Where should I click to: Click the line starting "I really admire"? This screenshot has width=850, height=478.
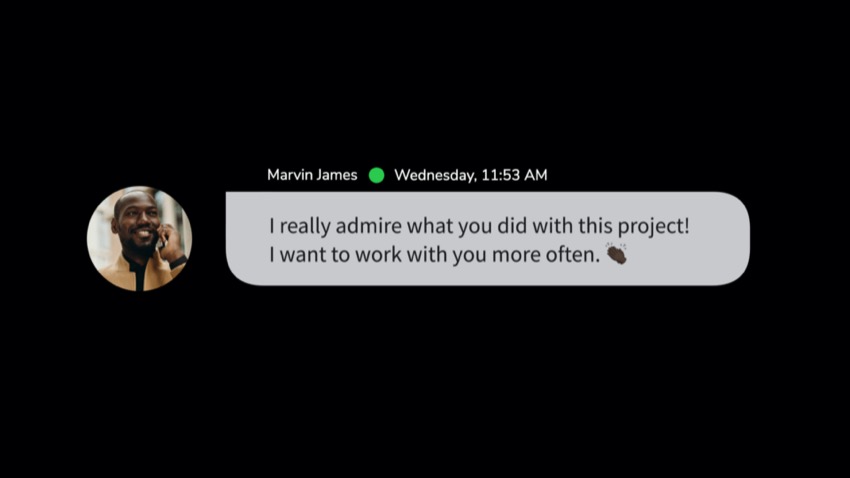point(479,226)
